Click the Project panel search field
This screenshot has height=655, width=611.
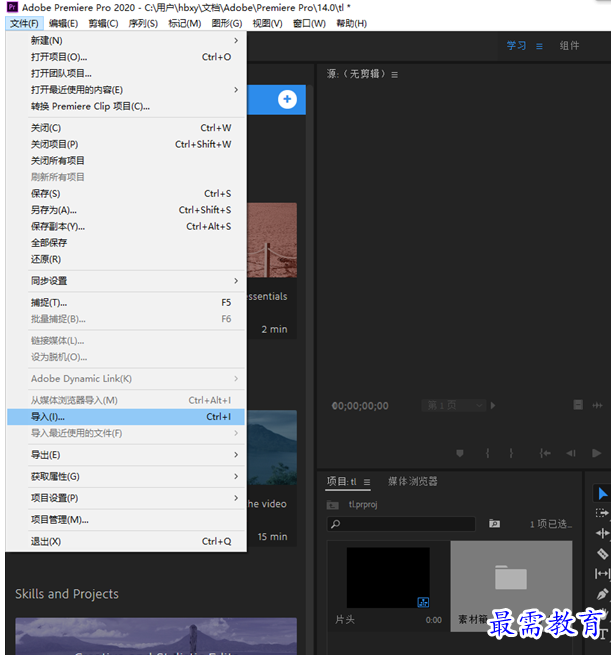[401, 524]
